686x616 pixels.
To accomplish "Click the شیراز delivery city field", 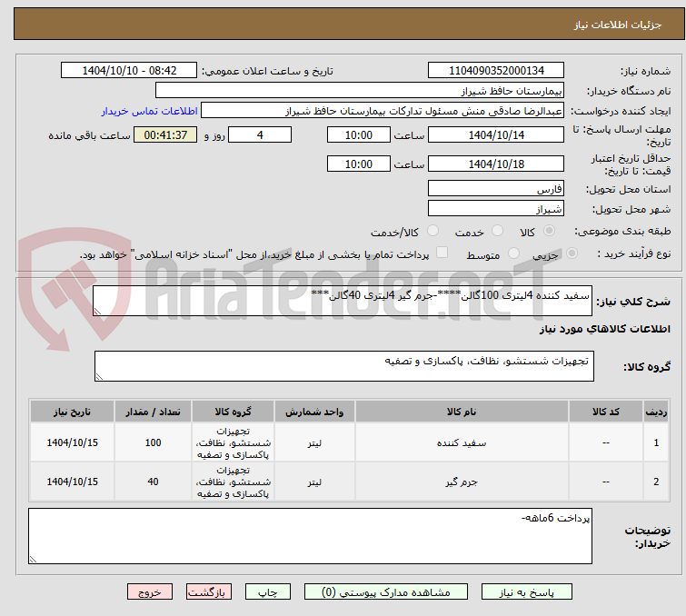I will pyautogui.click(x=496, y=209).
